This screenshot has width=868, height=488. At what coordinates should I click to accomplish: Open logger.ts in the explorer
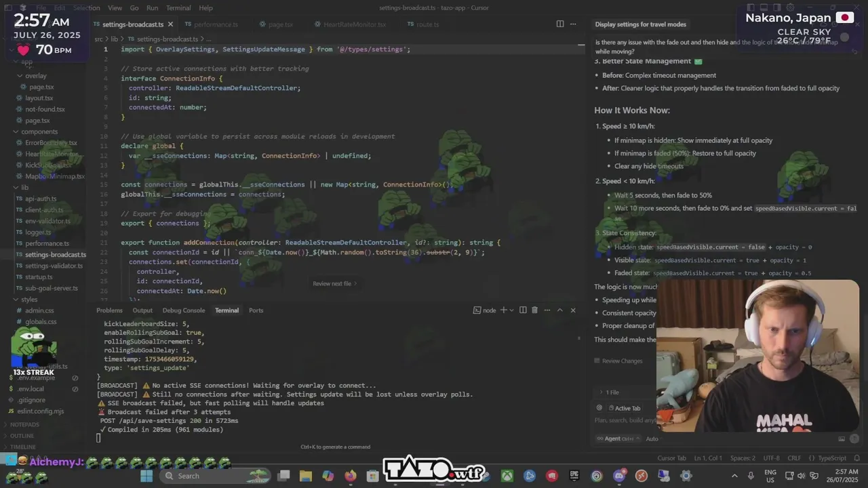(38, 232)
